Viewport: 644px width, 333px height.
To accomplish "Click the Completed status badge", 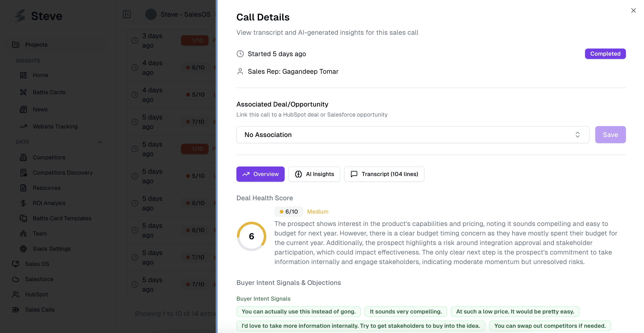I will (x=605, y=54).
